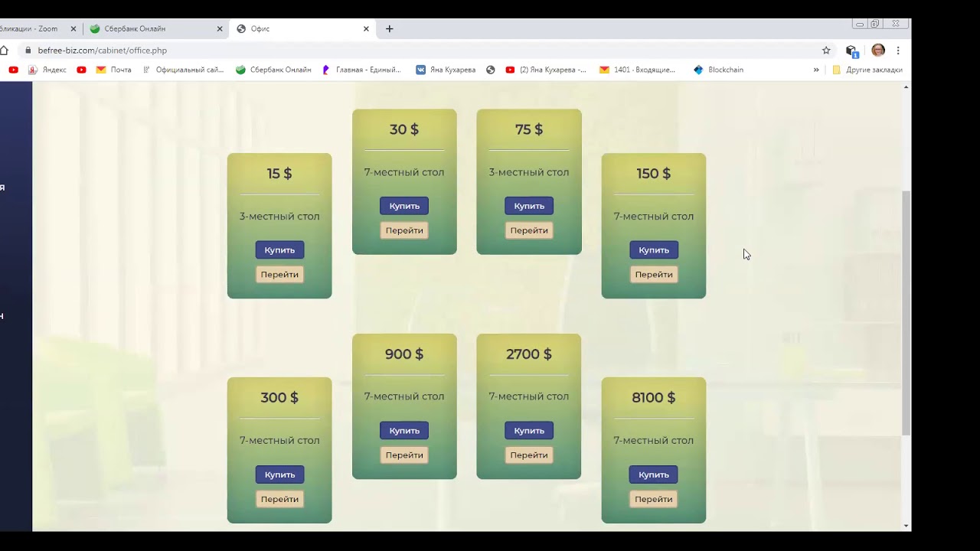Buy the 15 $ table
This screenshot has width=980, height=551.
(279, 250)
